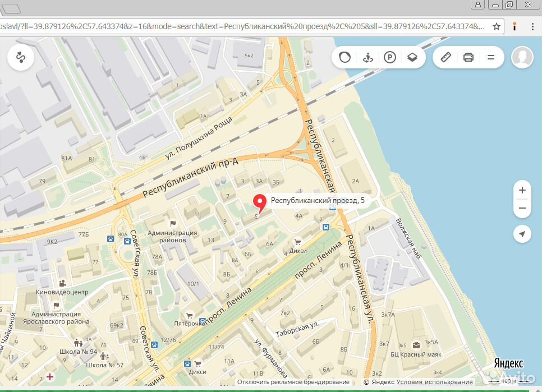
Task: Enable street panorama view mode
Action: (x=368, y=57)
